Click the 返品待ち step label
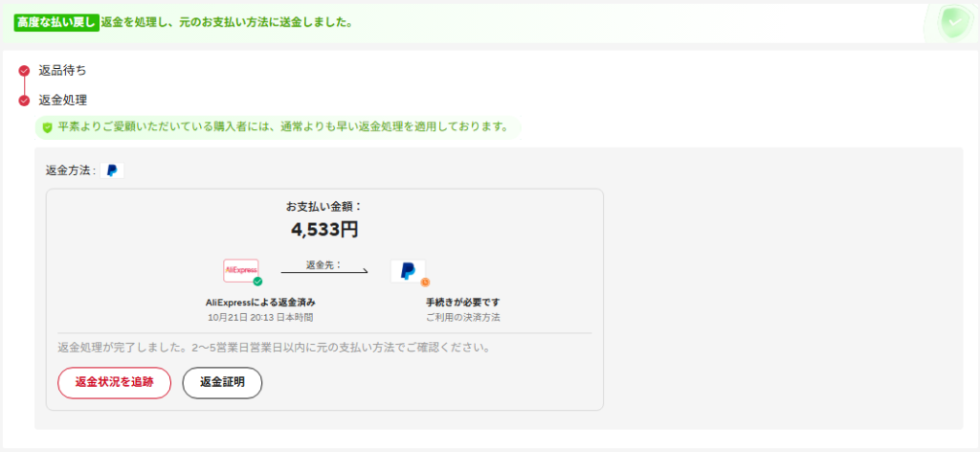The height and width of the screenshot is (452, 980). [x=62, y=71]
